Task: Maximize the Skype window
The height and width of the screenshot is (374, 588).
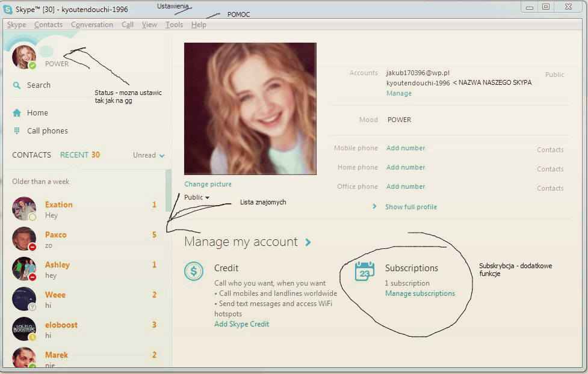Action: pyautogui.click(x=546, y=7)
